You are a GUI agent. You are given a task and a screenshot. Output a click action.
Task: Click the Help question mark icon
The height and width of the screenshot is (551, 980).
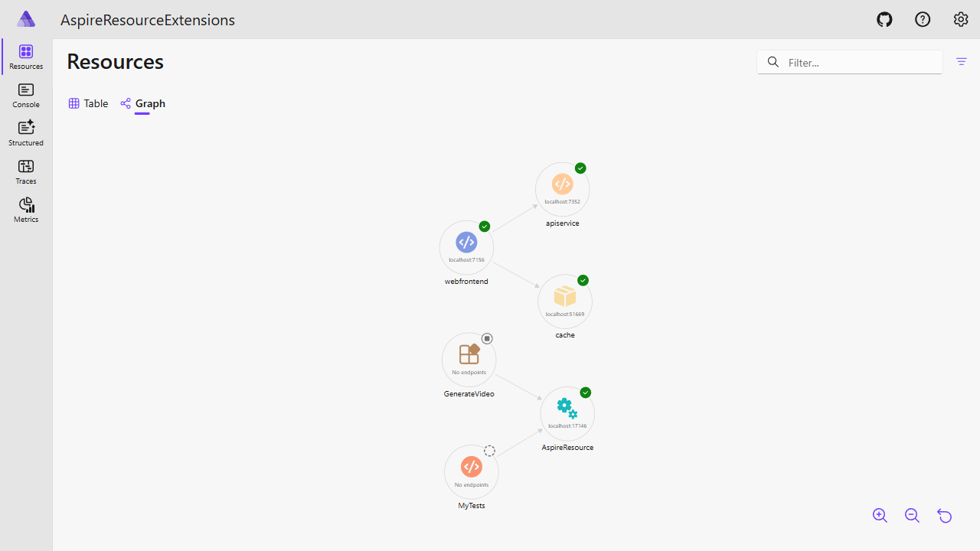click(923, 20)
